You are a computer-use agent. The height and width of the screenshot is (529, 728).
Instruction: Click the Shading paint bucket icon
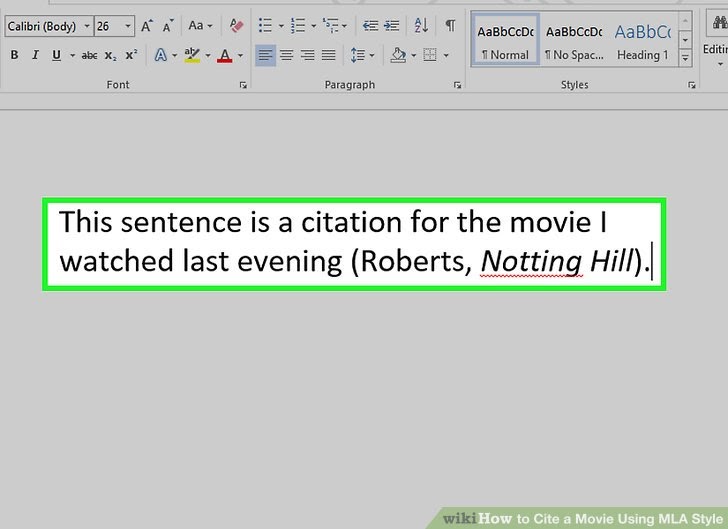tap(398, 55)
